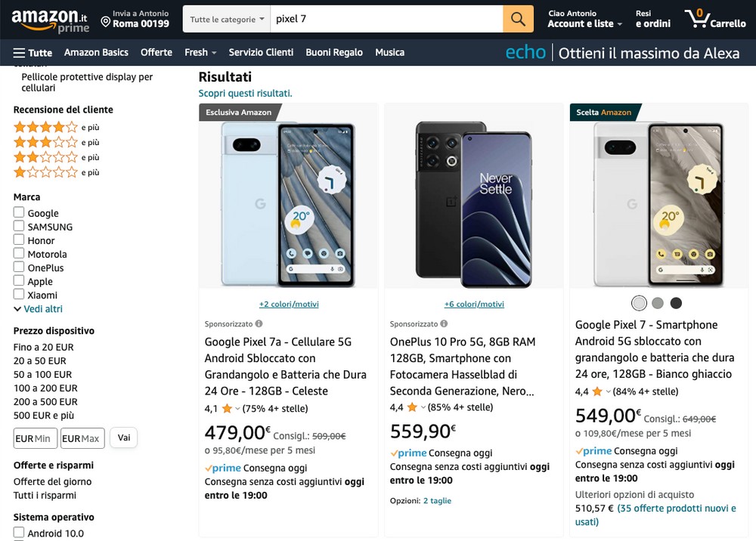756x541 pixels.
Task: Filter by four stars and up rating
Action: 45,127
